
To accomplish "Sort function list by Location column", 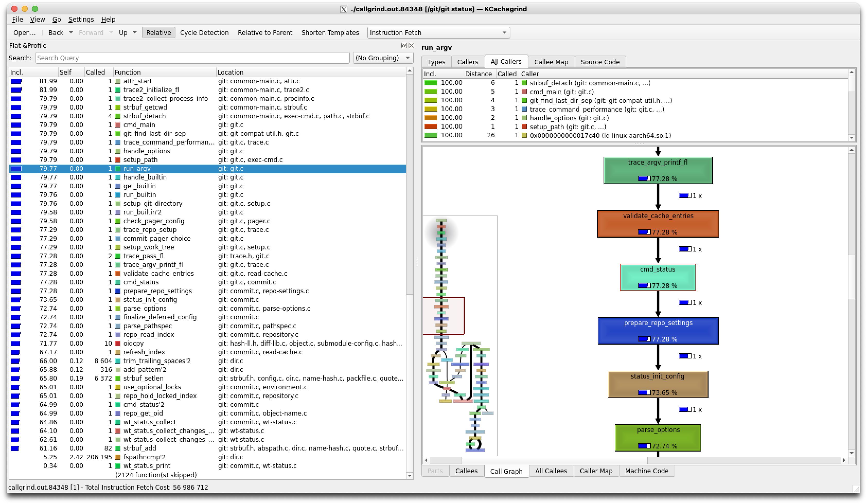I will pyautogui.click(x=311, y=72).
